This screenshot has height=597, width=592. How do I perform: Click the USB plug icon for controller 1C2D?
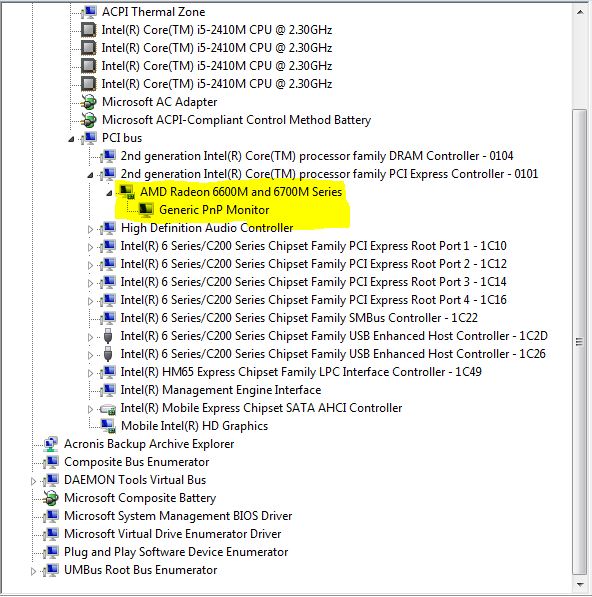[108, 336]
